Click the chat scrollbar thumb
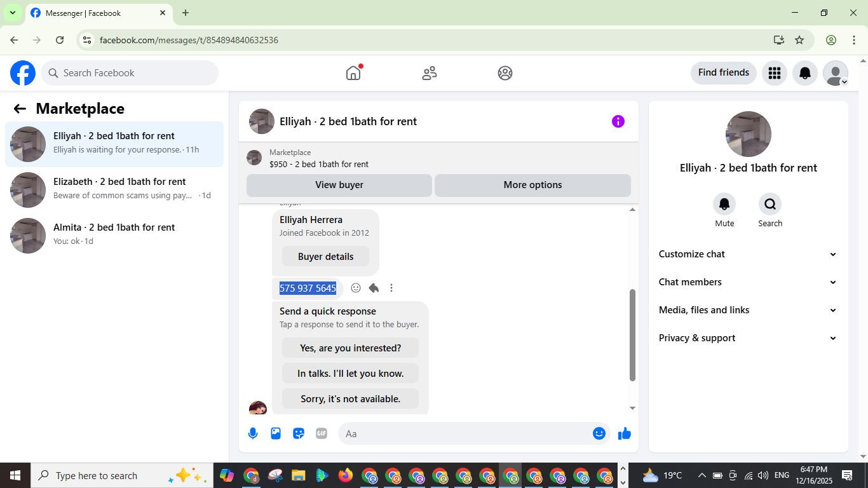The image size is (868, 488). click(x=632, y=335)
